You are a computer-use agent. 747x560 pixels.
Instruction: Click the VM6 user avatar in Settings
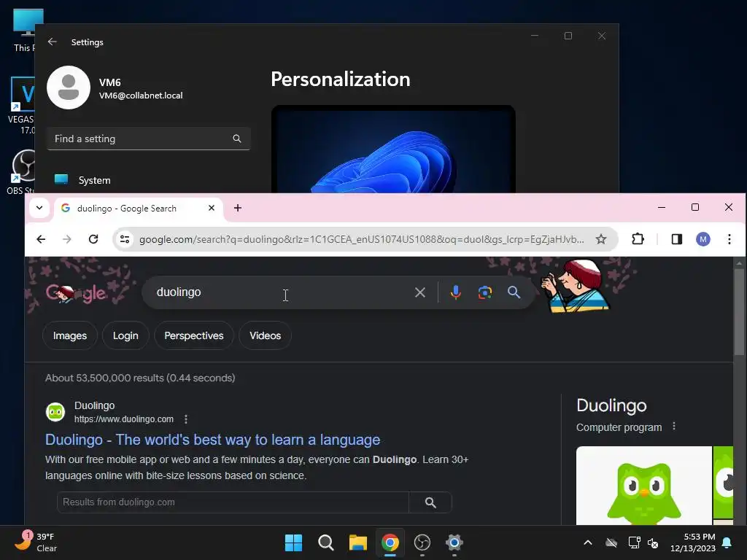[69, 87]
